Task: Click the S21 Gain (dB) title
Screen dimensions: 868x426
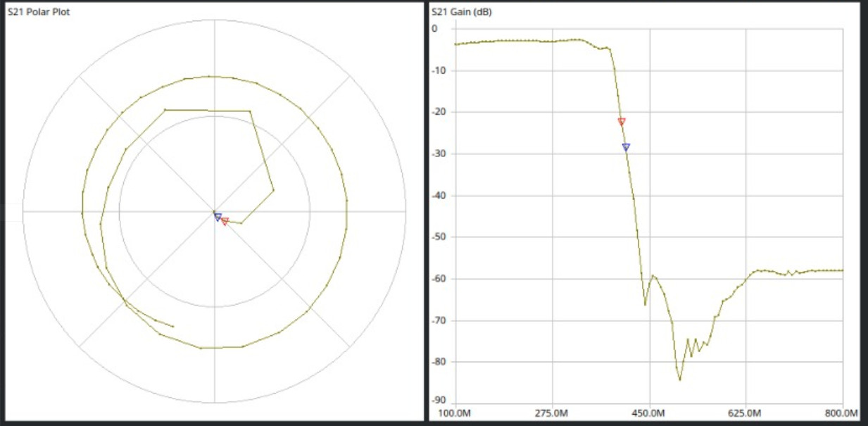Action: coord(463,13)
